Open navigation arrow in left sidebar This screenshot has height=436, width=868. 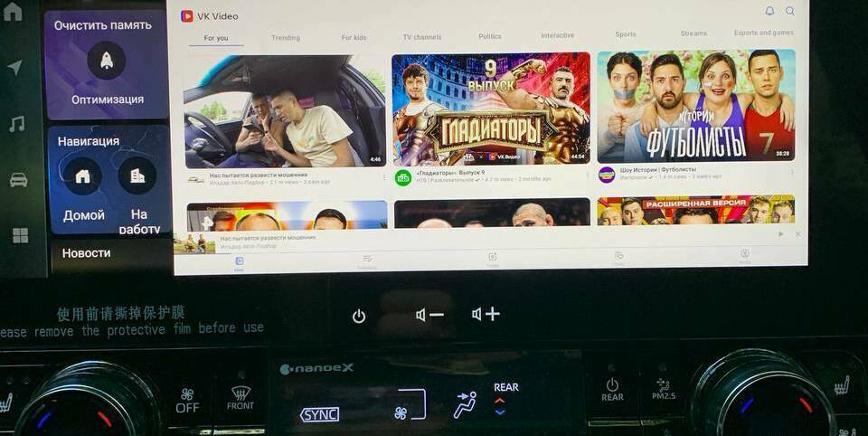14,68
